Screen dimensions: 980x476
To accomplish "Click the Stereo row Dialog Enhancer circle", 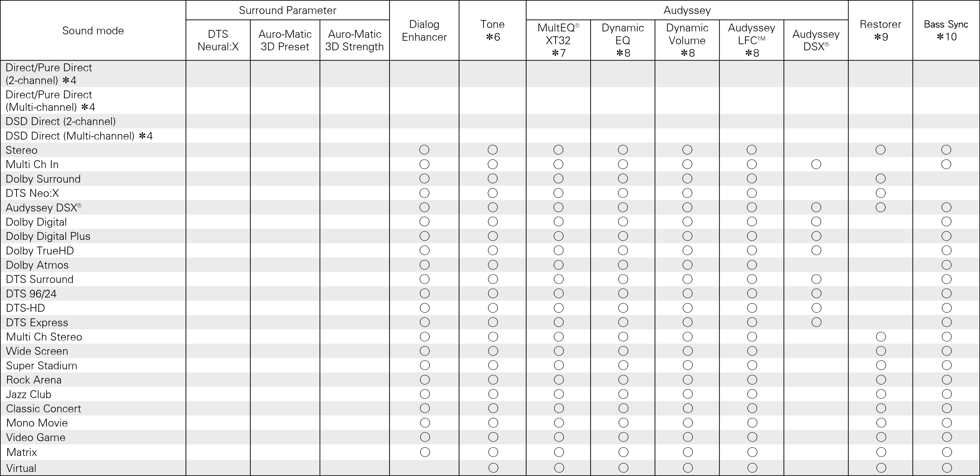I will tap(424, 150).
